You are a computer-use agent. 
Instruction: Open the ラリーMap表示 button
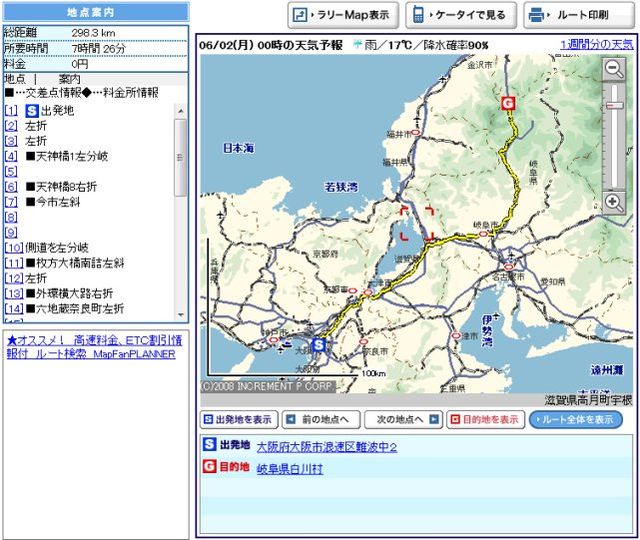[343, 15]
